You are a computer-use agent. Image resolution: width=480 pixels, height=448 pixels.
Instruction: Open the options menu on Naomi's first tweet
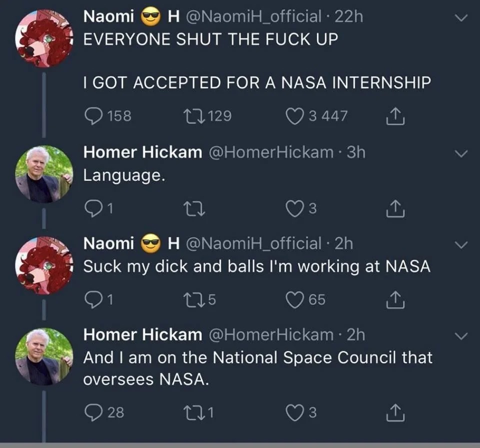click(x=460, y=16)
